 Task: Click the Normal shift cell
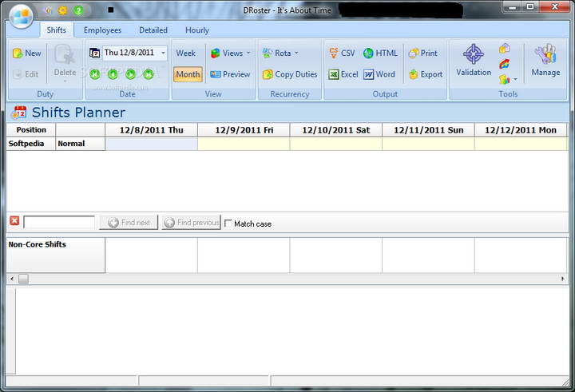click(x=81, y=144)
